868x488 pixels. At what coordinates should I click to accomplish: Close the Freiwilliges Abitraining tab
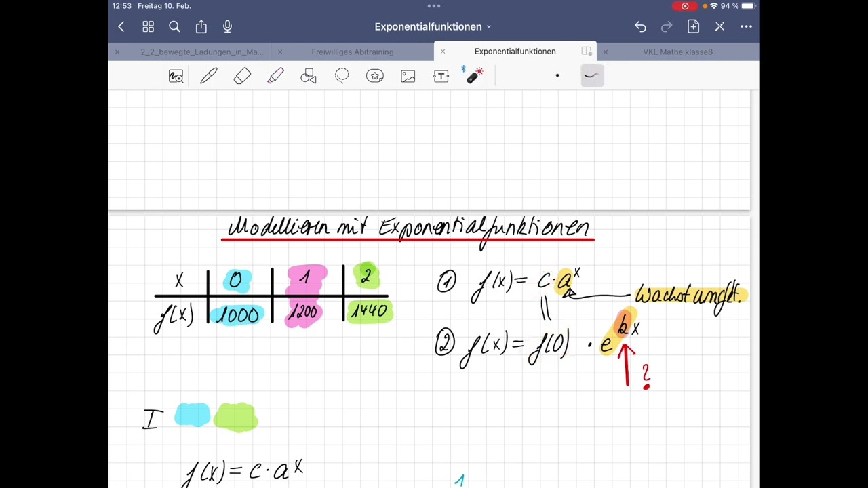[279, 52]
